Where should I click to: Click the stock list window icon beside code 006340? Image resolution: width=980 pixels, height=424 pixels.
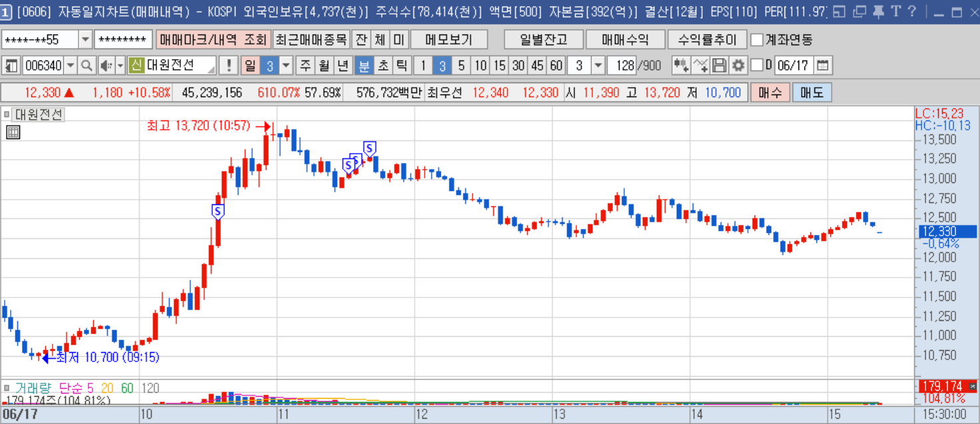[x=11, y=65]
